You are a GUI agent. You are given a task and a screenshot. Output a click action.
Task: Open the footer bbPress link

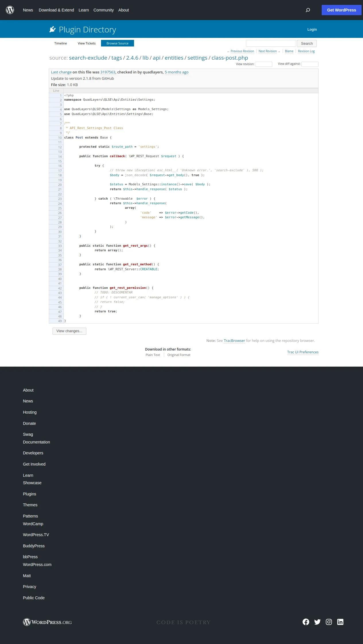click(30, 557)
